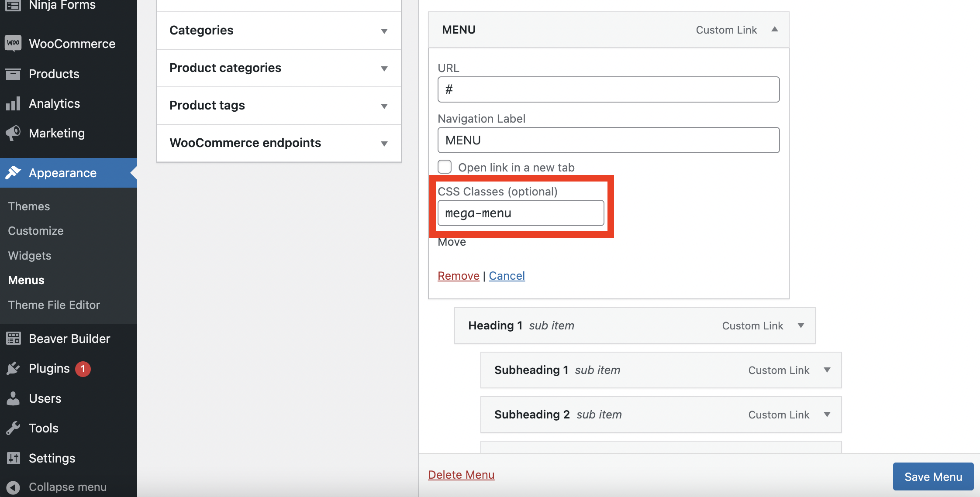The height and width of the screenshot is (497, 980).
Task: Open Appearance menu in sidebar
Action: 62,172
